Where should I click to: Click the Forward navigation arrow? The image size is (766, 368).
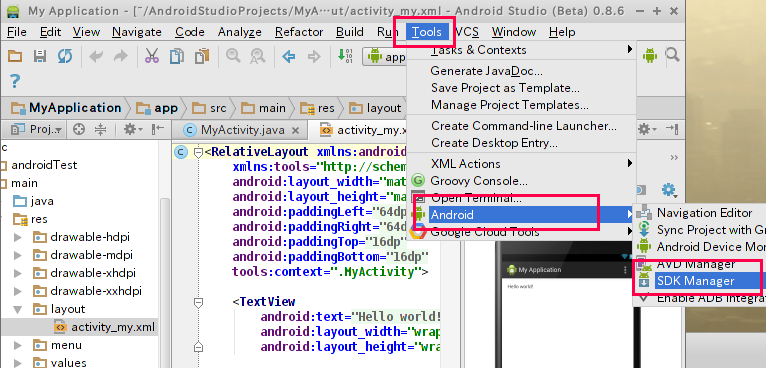pyautogui.click(x=314, y=57)
